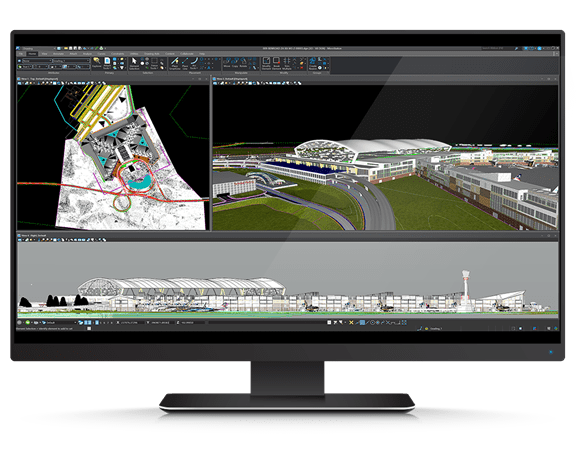The image size is (576, 454).
Task: Open the line weight dropdown in Attributes
Action: (55, 67)
